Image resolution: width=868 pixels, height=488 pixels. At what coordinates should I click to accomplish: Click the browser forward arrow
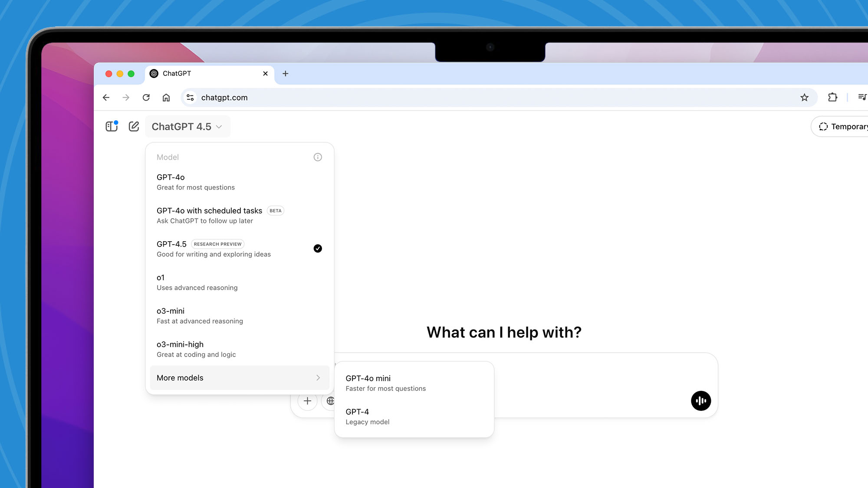126,98
